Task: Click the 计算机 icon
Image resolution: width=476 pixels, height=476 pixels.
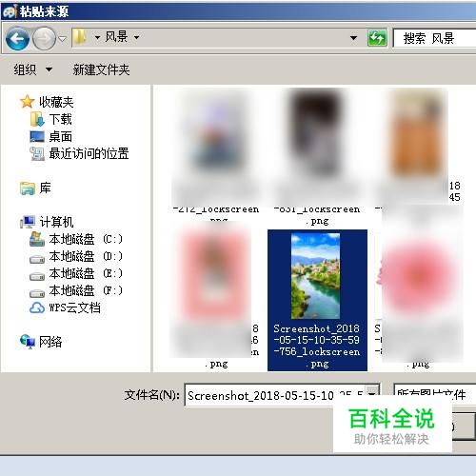Action: point(28,222)
